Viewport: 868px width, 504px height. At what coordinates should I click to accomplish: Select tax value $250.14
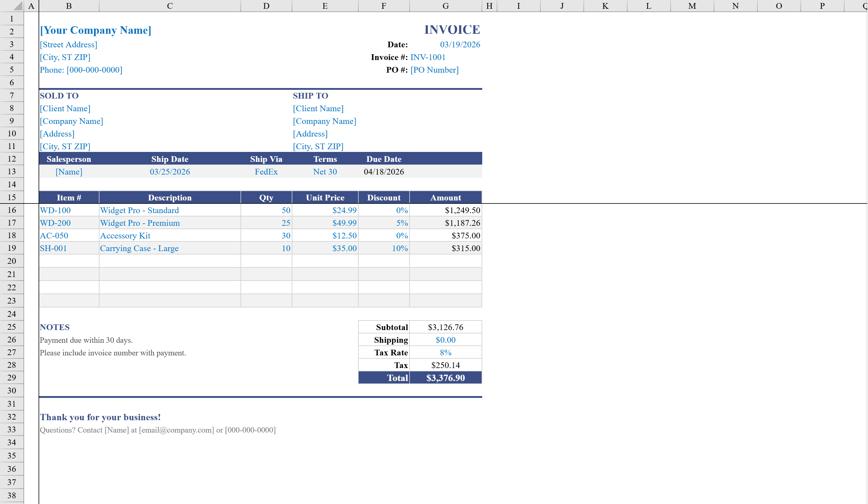tap(446, 365)
